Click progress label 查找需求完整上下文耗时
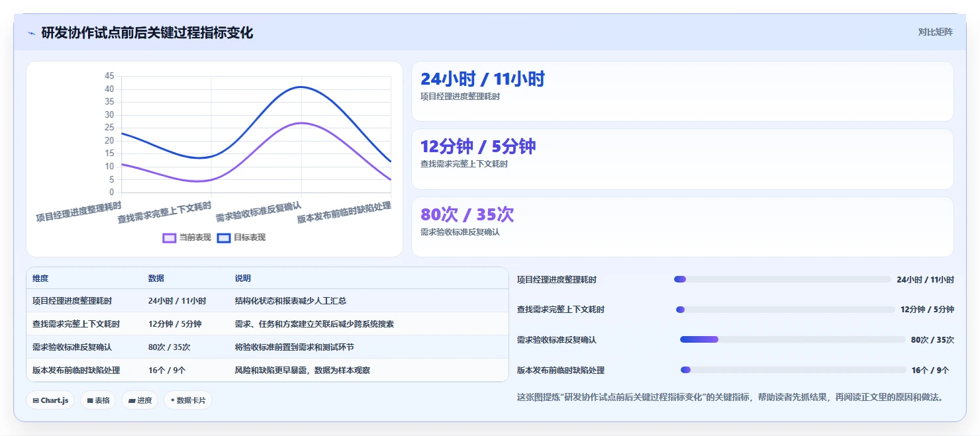The image size is (980, 436). [x=561, y=310]
